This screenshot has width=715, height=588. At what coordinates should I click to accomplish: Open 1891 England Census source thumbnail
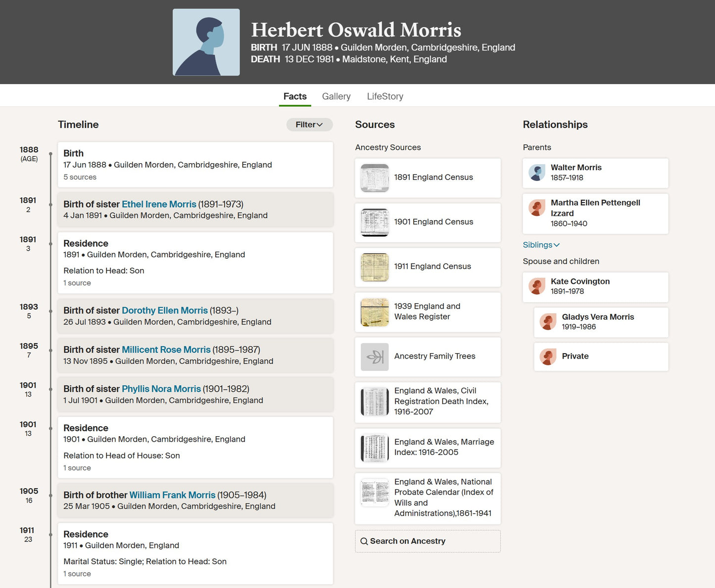click(375, 178)
